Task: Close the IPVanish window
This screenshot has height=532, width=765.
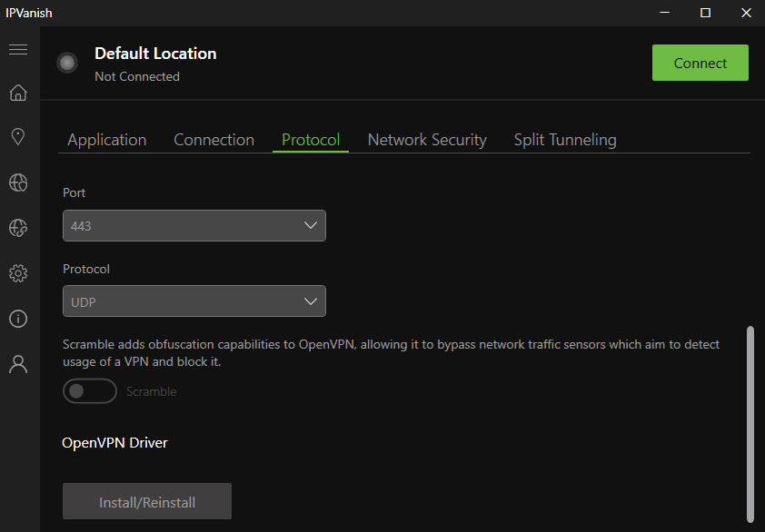Action: [746, 13]
